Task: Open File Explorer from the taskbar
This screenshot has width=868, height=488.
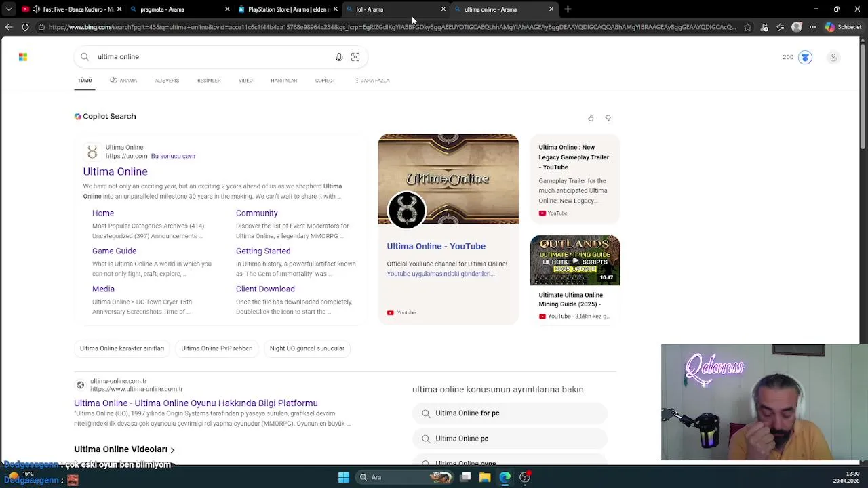Action: pyautogui.click(x=485, y=477)
